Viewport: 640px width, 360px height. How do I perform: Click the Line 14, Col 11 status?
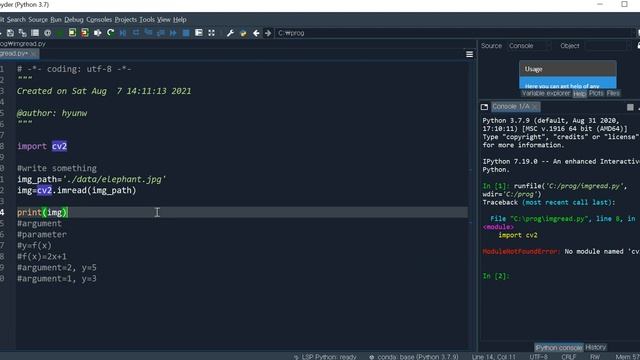(x=493, y=357)
